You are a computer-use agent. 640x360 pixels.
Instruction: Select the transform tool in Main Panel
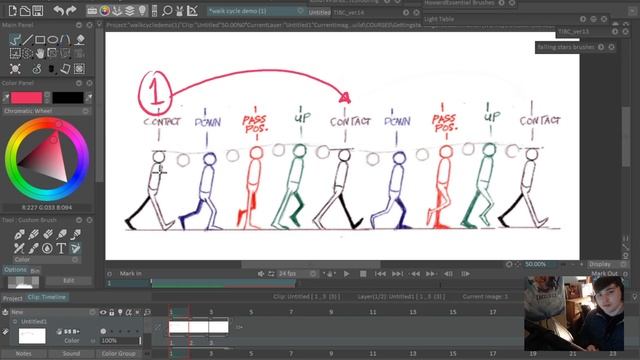coord(53,53)
